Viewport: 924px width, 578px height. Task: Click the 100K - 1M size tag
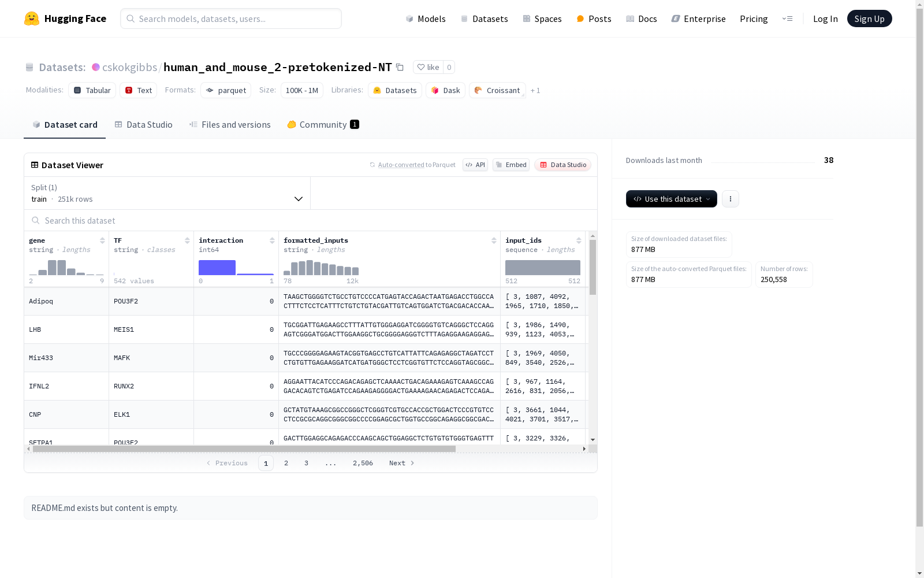click(302, 90)
